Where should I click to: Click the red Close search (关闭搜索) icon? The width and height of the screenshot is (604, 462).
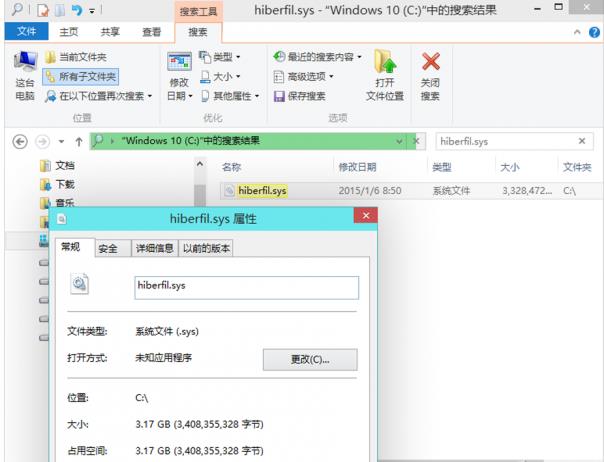pyautogui.click(x=430, y=62)
